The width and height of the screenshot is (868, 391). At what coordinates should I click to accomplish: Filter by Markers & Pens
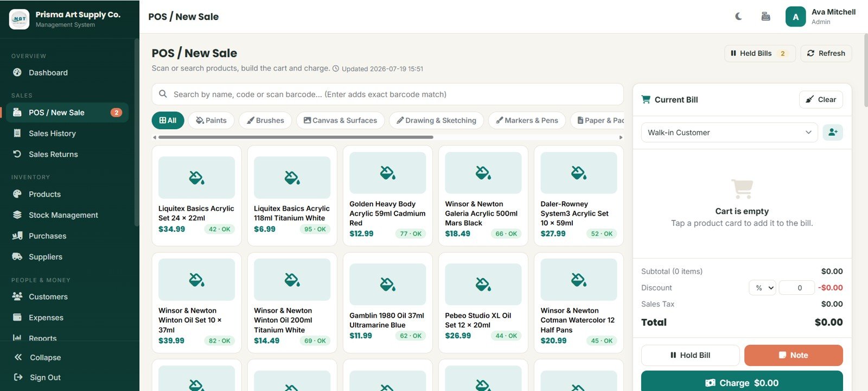[527, 121]
